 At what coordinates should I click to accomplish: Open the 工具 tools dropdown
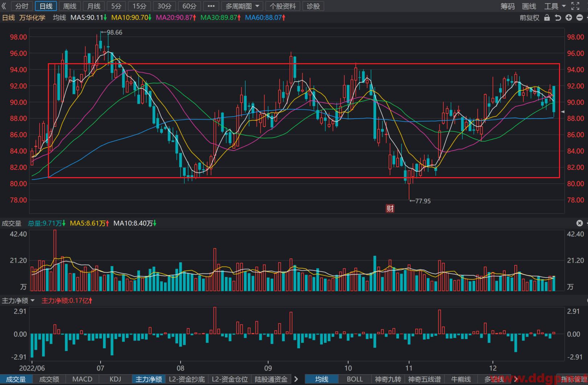[x=555, y=6]
